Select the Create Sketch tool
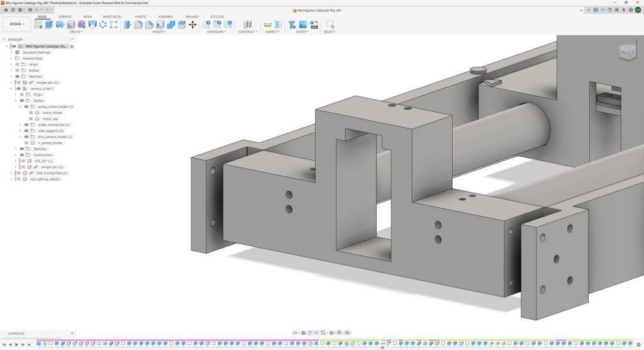Screen dimensions: 644x350 [38, 25]
